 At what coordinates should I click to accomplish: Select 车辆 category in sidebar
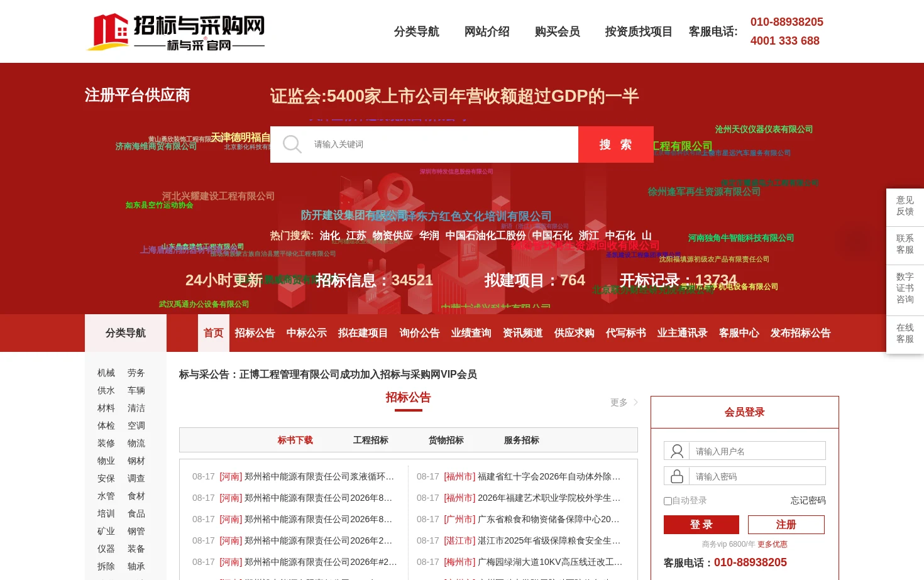[136, 391]
